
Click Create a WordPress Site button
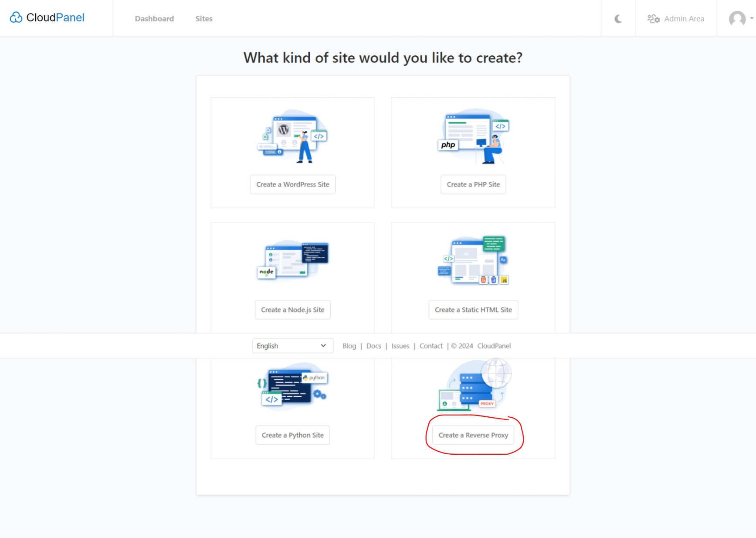click(293, 184)
